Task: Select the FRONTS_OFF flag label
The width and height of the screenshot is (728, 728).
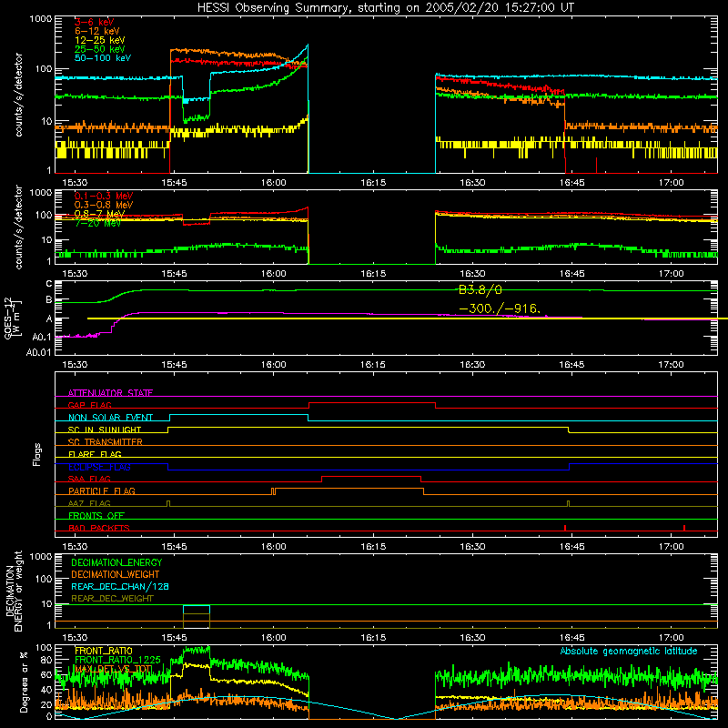Action: coord(96,515)
